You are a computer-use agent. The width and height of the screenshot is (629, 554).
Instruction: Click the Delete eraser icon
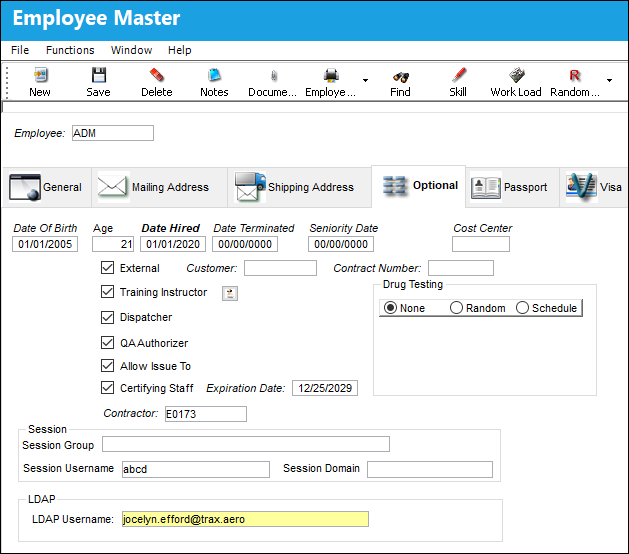pyautogui.click(x=156, y=75)
